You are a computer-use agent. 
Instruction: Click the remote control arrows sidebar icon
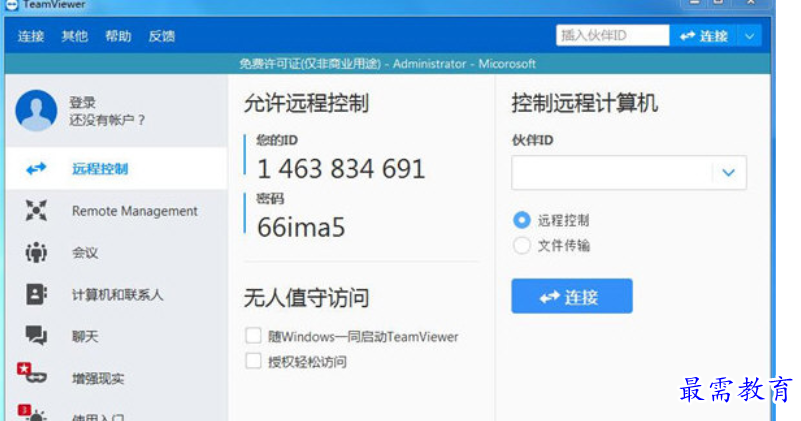36,168
